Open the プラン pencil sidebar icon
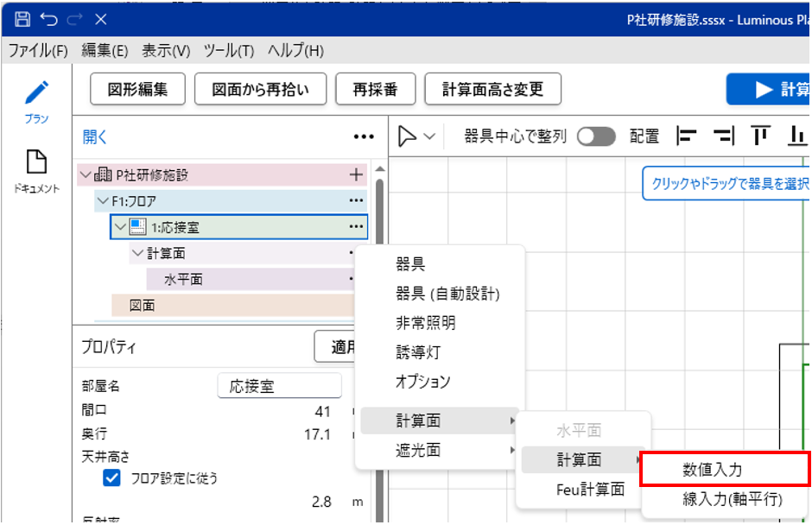Viewport: 812px width, 525px height. pos(36,94)
